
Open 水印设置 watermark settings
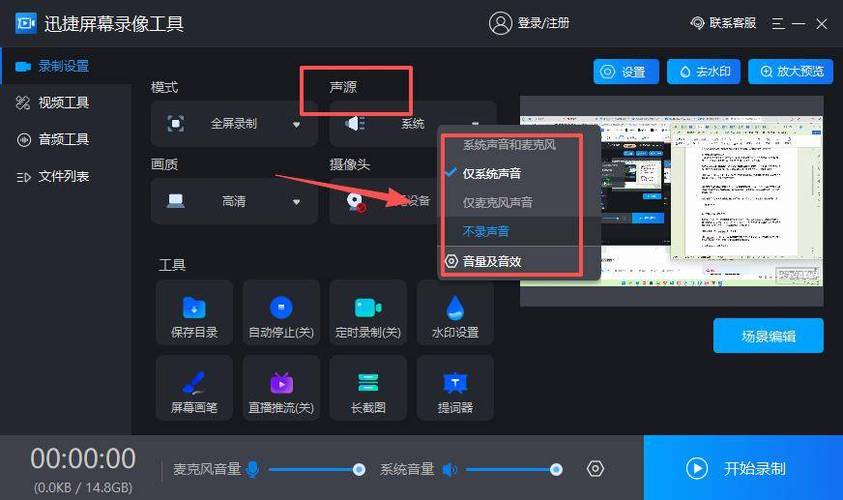(455, 312)
